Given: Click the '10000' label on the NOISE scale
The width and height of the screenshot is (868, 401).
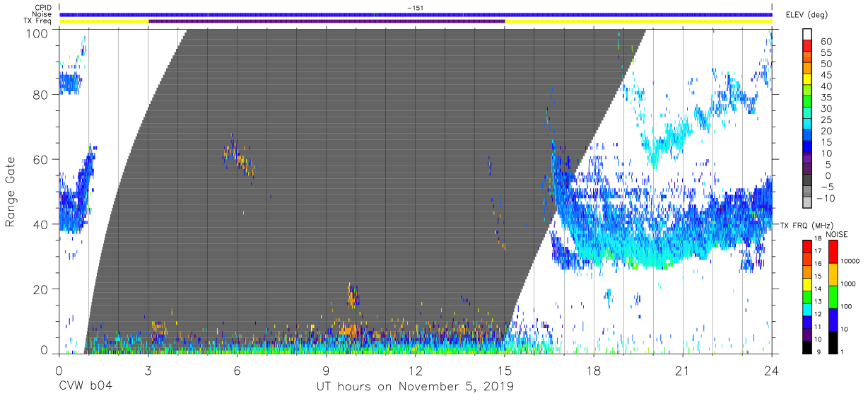Looking at the screenshot, I should click(x=850, y=261).
